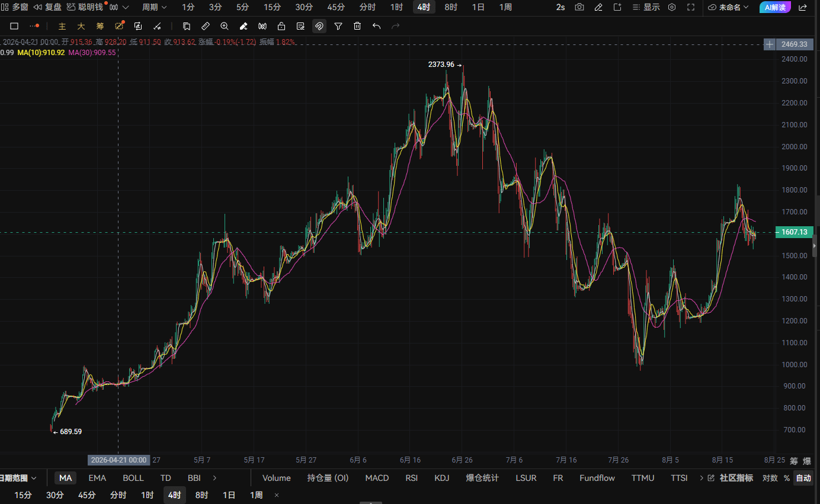Open the filter funnel tool
820x504 pixels.
click(338, 26)
